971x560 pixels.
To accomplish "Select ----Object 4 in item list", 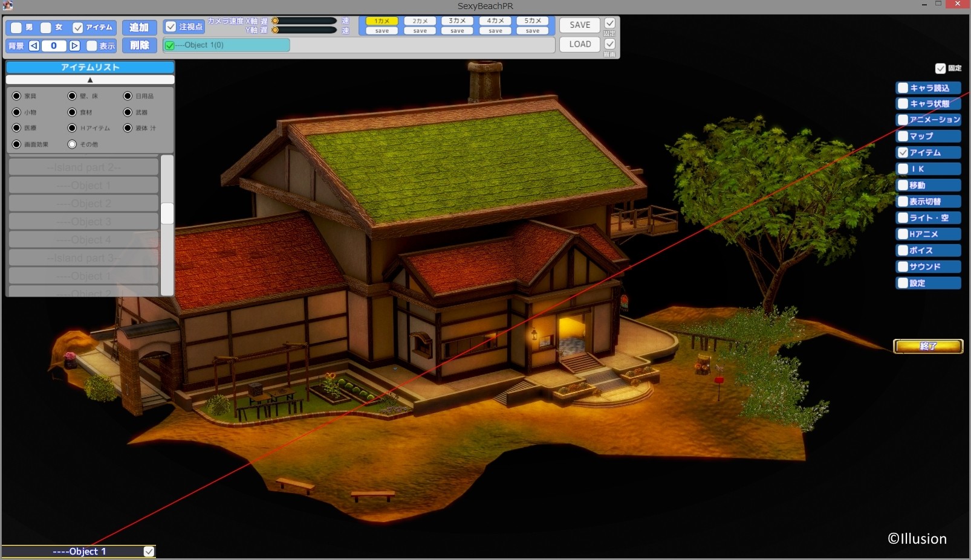I will point(83,240).
